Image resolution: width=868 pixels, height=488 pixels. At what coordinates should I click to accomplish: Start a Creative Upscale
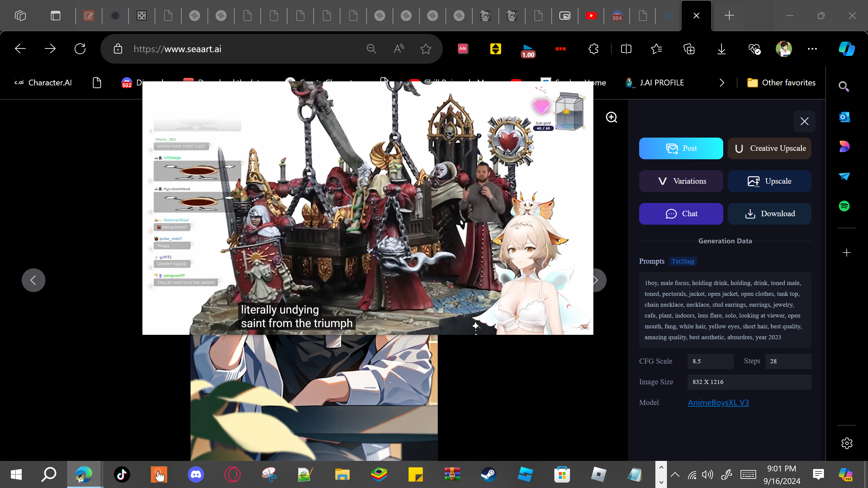[769, 148]
